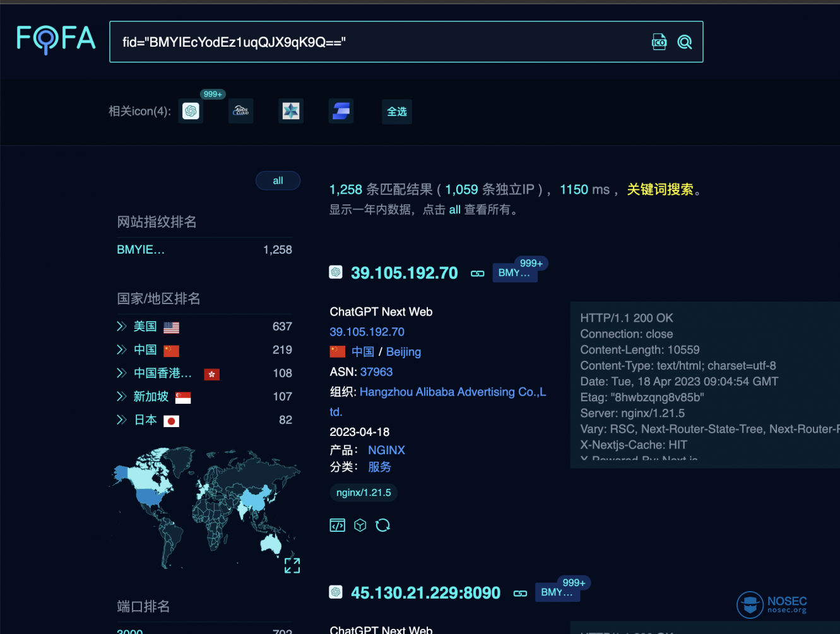Click the all link to view all data
Viewport: 840px width, 634px height.
pyautogui.click(x=454, y=209)
